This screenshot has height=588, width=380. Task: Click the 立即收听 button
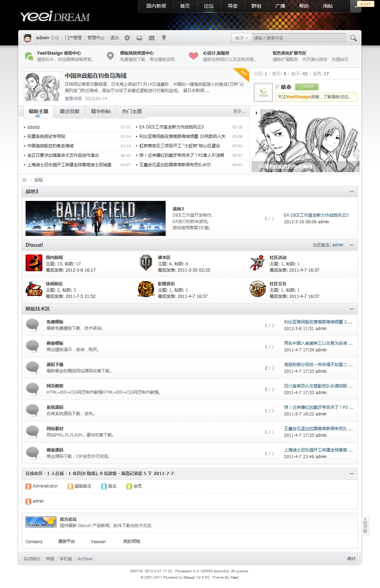307,87
